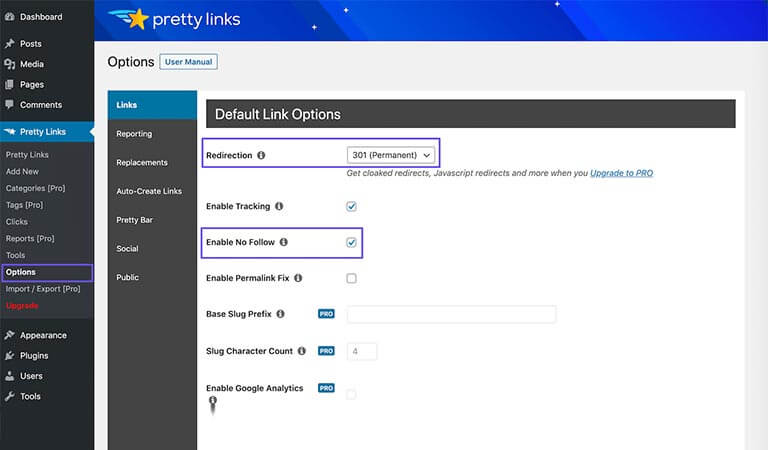The width and height of the screenshot is (768, 450).
Task: Open the User Manual button
Action: pyautogui.click(x=189, y=62)
